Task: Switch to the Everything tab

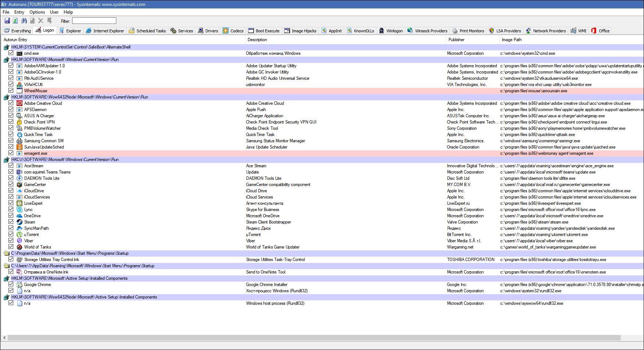Action: tap(17, 31)
